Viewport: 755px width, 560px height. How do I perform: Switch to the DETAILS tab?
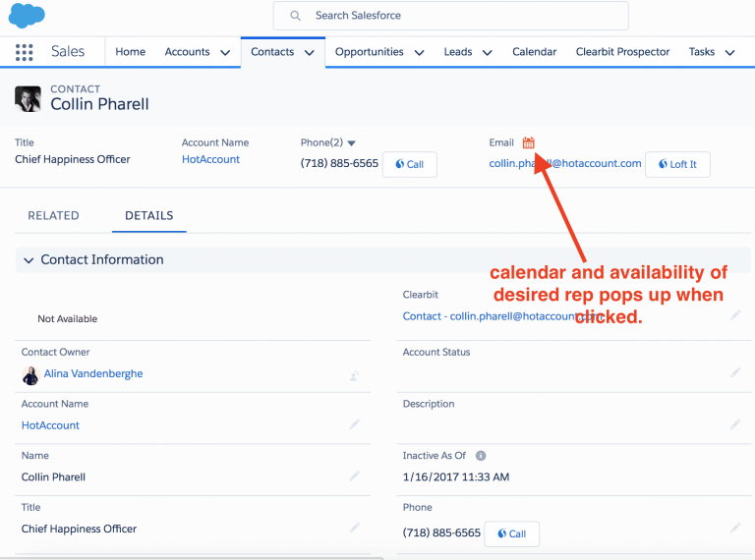point(148,215)
